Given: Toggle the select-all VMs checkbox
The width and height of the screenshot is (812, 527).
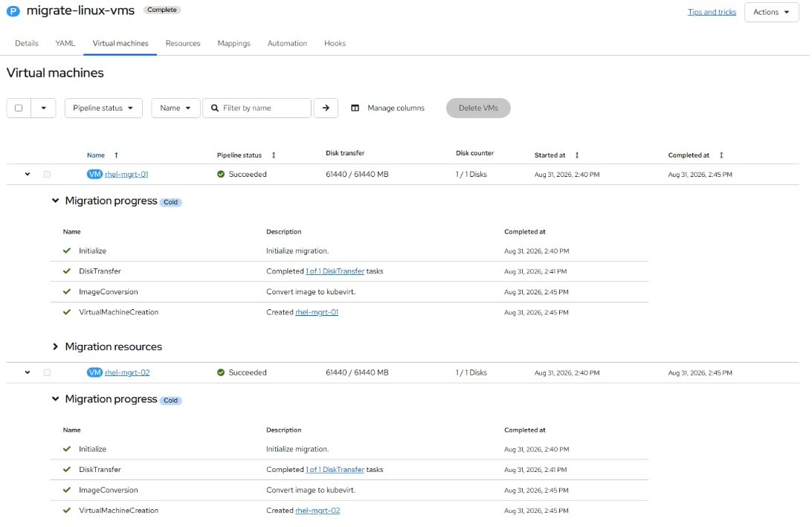Looking at the screenshot, I should (19, 109).
